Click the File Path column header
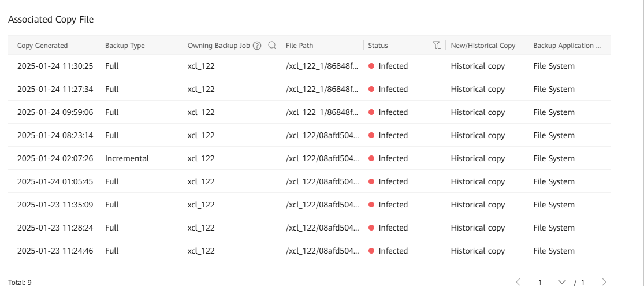This screenshot has height=286, width=644. click(299, 46)
